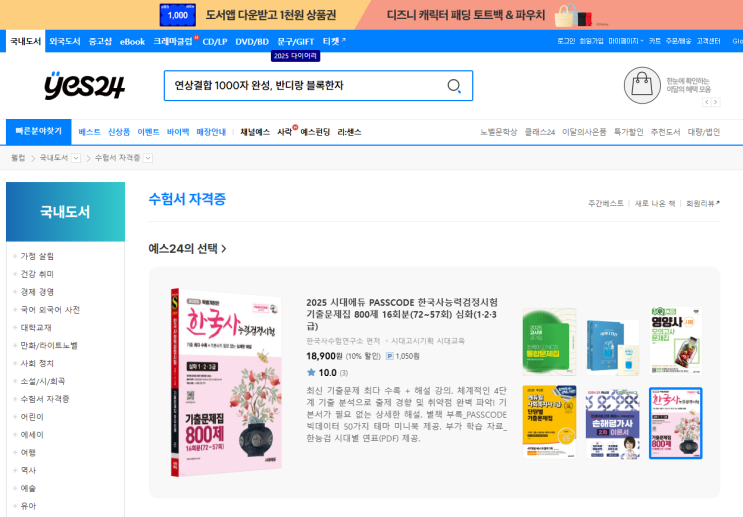743x517 pixels.
Task: Open the 마이페이지 dropdown menu
Action: 625,41
